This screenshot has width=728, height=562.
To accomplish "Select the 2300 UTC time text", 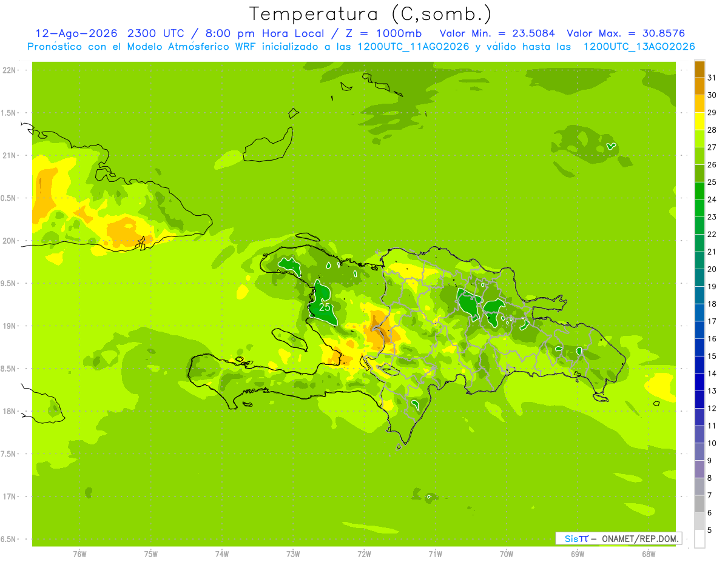I will (156, 33).
